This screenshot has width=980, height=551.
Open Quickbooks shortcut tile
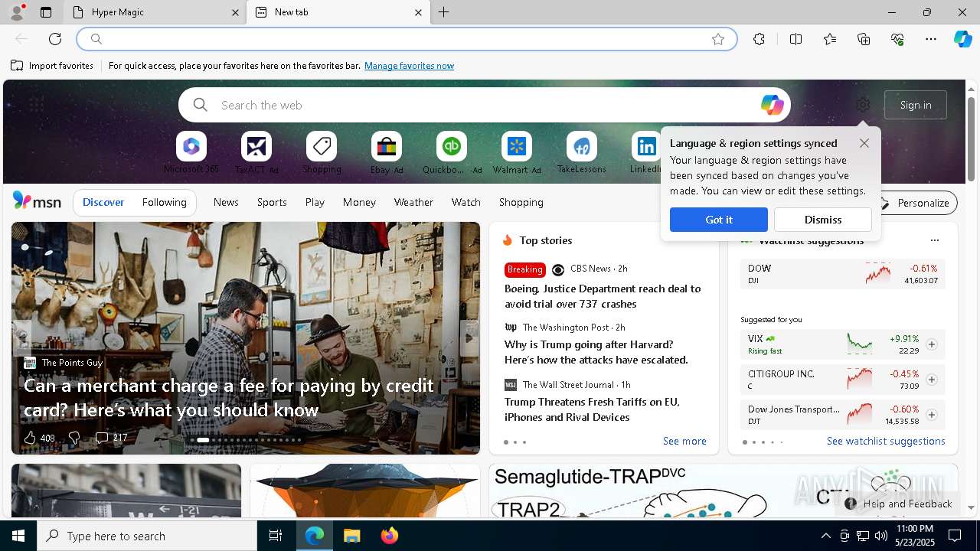[452, 152]
